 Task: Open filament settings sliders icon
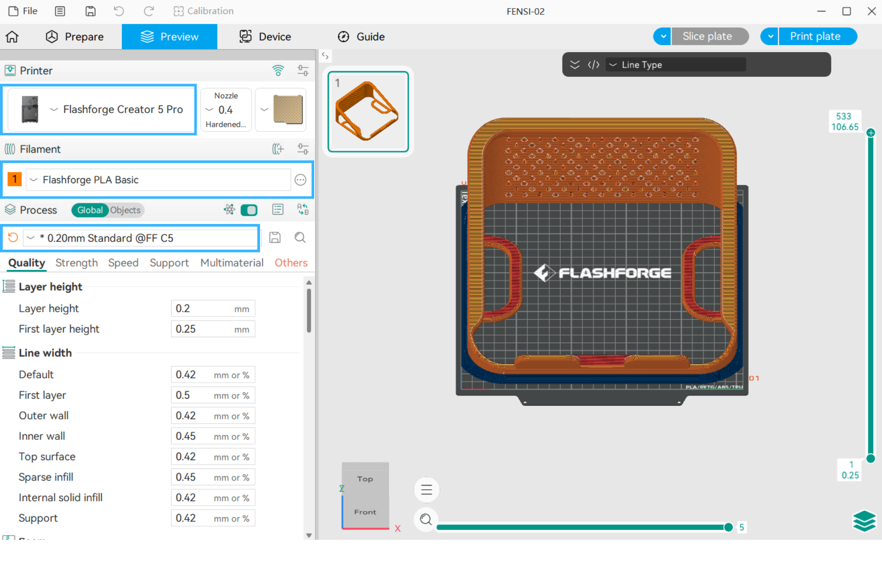coord(303,149)
